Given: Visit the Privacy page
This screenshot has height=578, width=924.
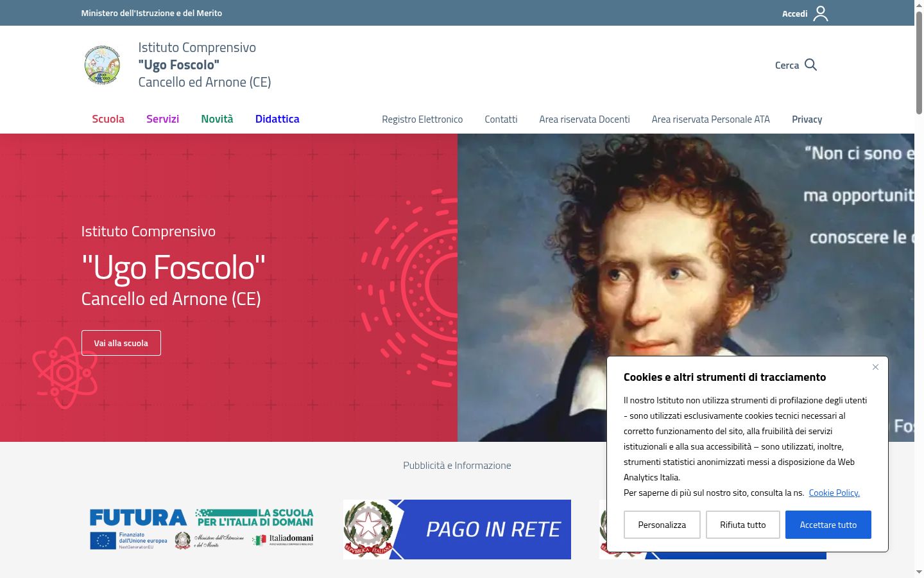Looking at the screenshot, I should pos(807,119).
